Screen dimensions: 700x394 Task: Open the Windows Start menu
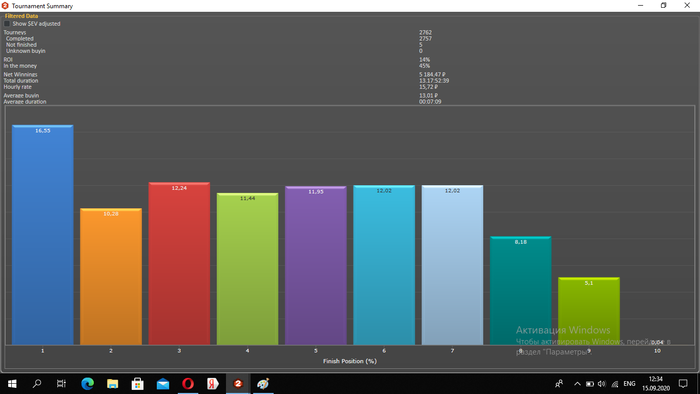(12, 384)
